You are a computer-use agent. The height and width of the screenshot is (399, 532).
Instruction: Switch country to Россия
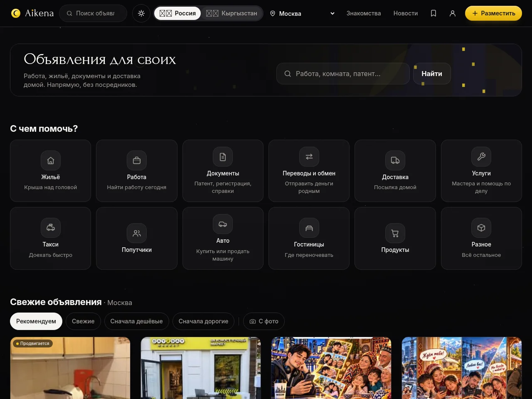click(177, 13)
